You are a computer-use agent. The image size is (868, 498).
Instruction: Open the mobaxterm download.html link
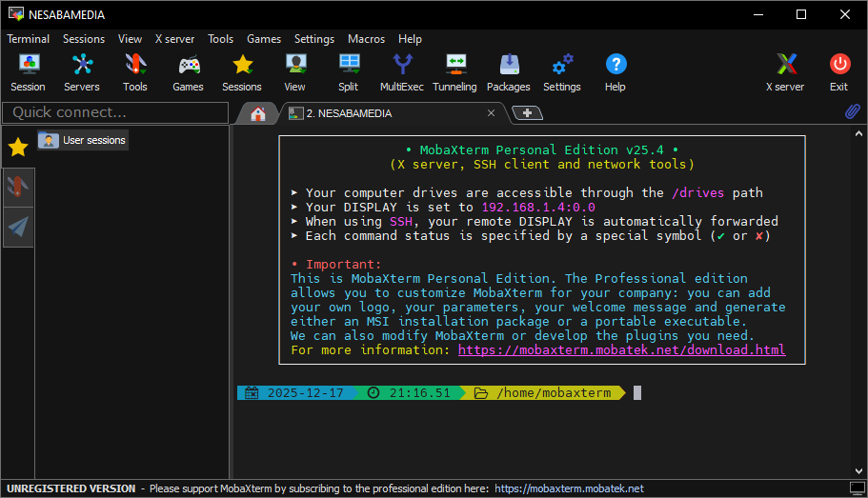click(x=621, y=349)
